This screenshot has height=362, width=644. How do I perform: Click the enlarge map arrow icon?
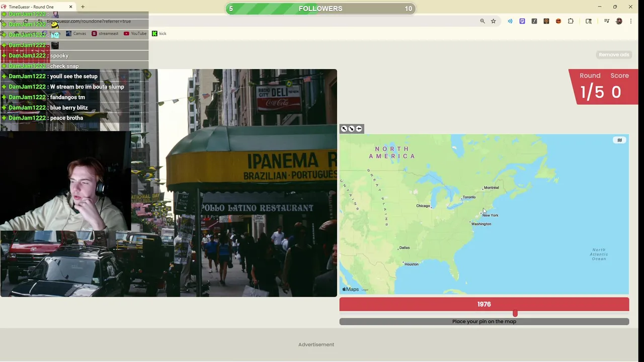(344, 129)
